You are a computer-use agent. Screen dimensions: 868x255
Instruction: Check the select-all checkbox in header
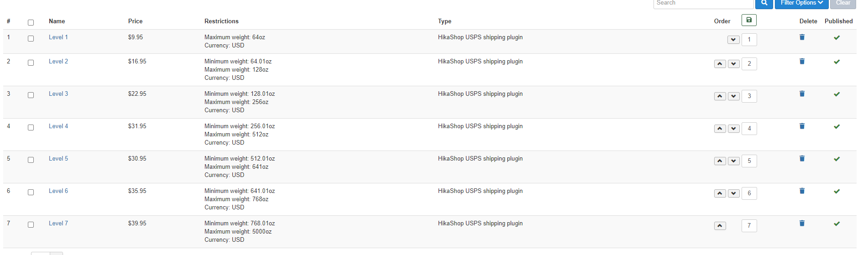31,22
